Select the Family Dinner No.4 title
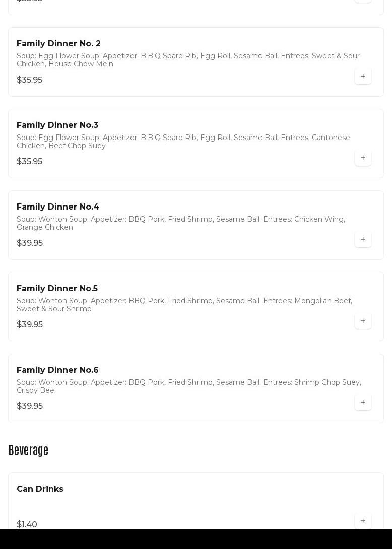392x549 pixels. coord(58,207)
